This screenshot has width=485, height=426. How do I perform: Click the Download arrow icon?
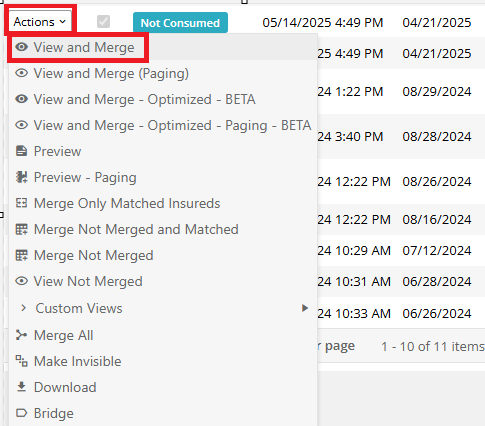pyautogui.click(x=22, y=387)
